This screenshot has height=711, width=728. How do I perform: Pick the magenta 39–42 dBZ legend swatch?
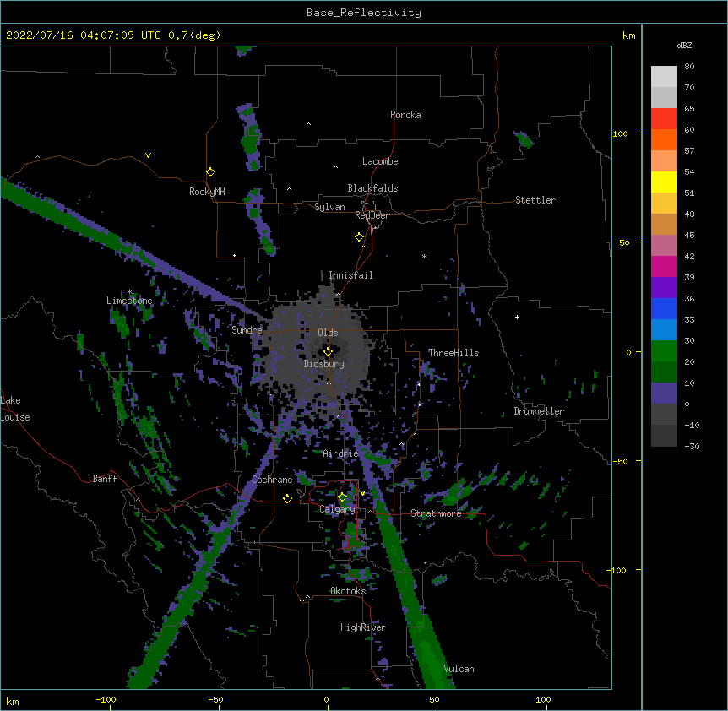(664, 266)
